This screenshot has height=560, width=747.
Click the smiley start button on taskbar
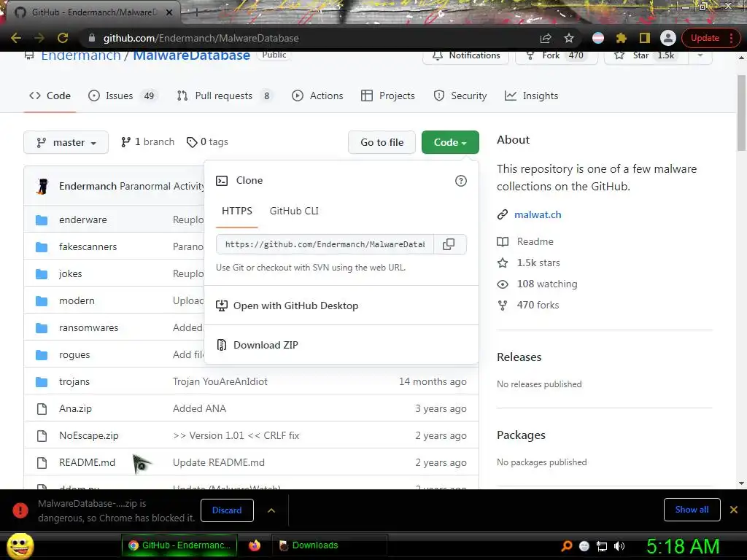click(20, 545)
